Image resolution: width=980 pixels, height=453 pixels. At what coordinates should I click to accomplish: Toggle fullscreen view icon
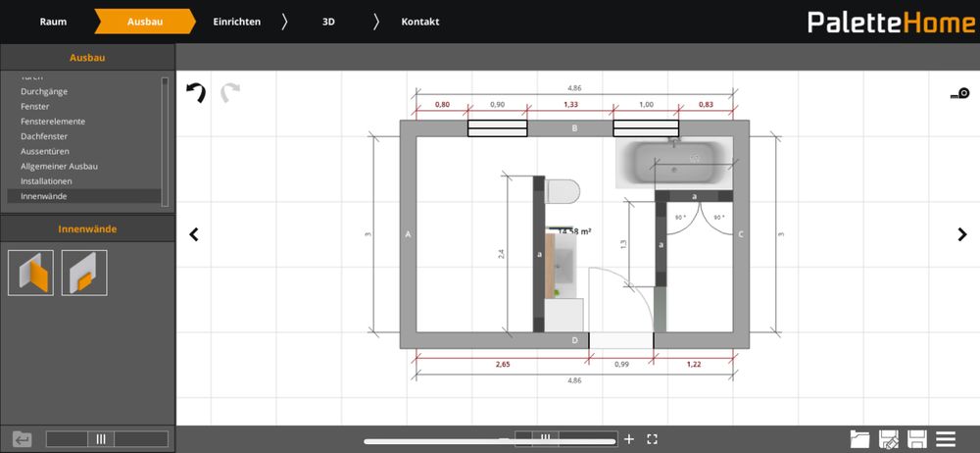(653, 439)
